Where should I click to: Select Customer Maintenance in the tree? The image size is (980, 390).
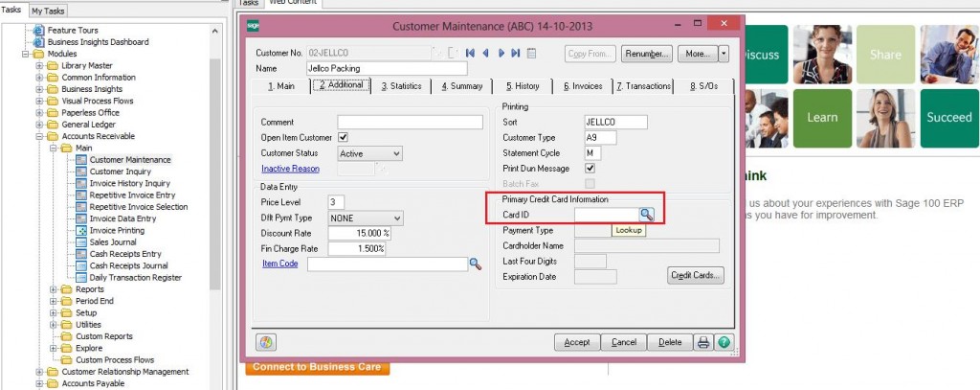130,160
